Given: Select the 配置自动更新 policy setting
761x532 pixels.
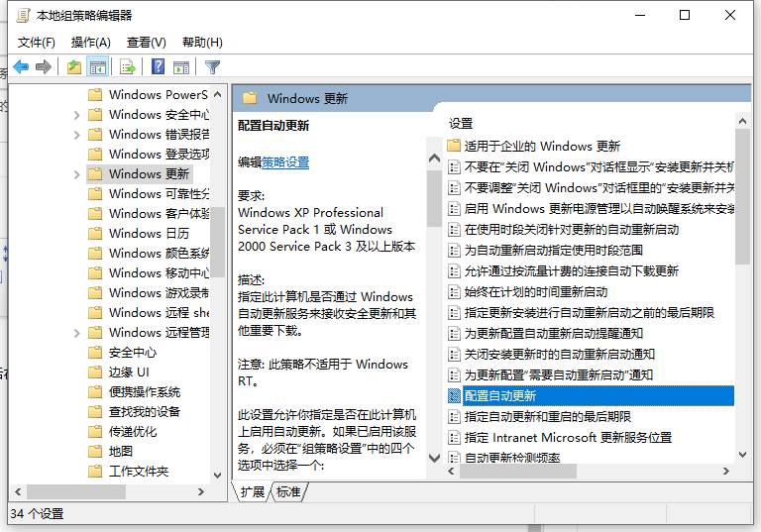Looking at the screenshot, I should (500, 396).
